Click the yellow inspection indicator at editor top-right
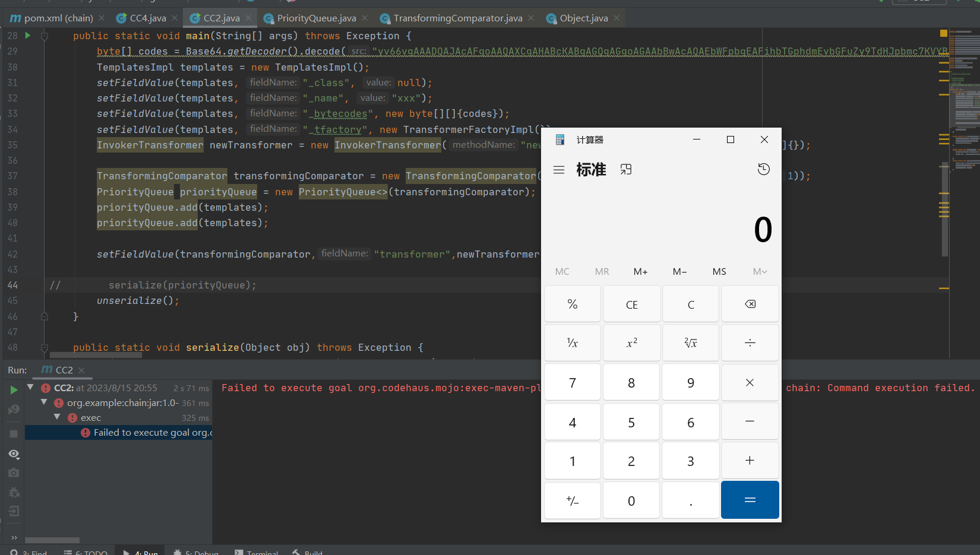 [944, 33]
